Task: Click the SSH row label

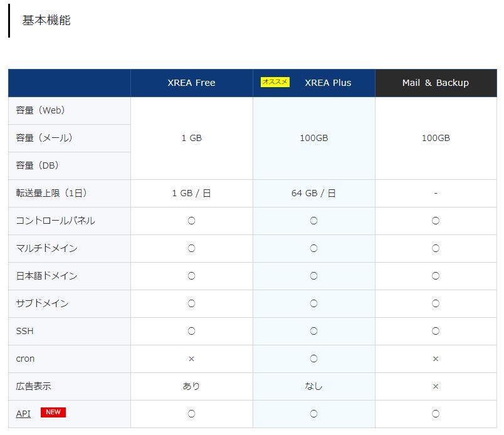Action: (24, 331)
